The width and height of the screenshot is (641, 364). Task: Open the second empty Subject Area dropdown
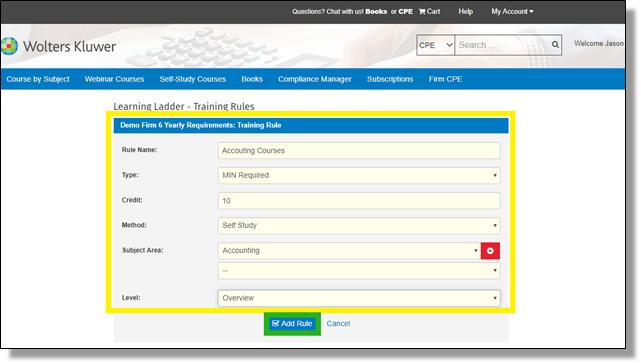coord(359,270)
